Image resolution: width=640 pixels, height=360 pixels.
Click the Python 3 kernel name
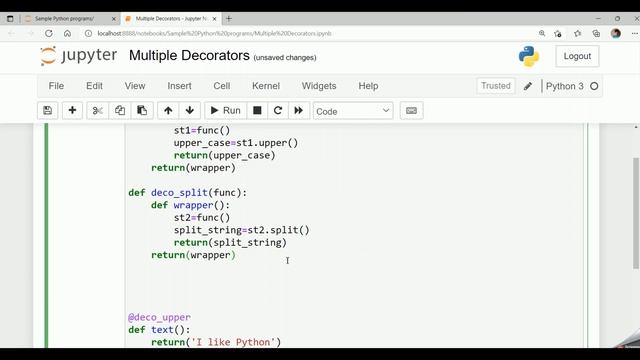[x=564, y=86]
